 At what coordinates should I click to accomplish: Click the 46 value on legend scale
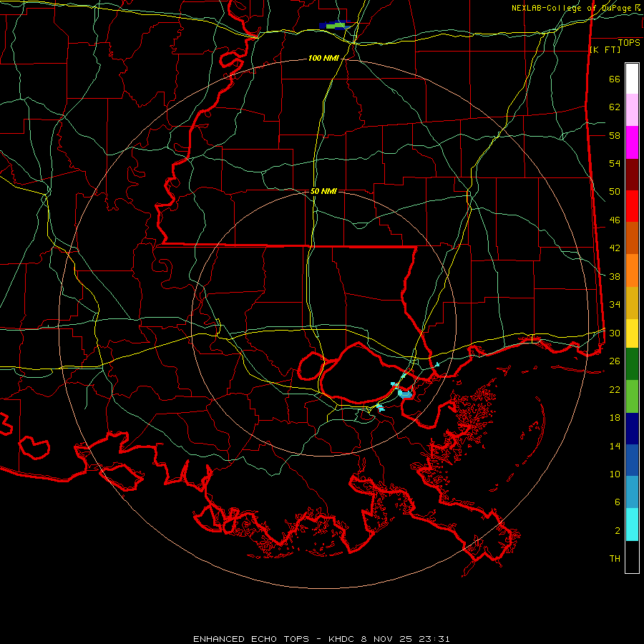coord(615,220)
